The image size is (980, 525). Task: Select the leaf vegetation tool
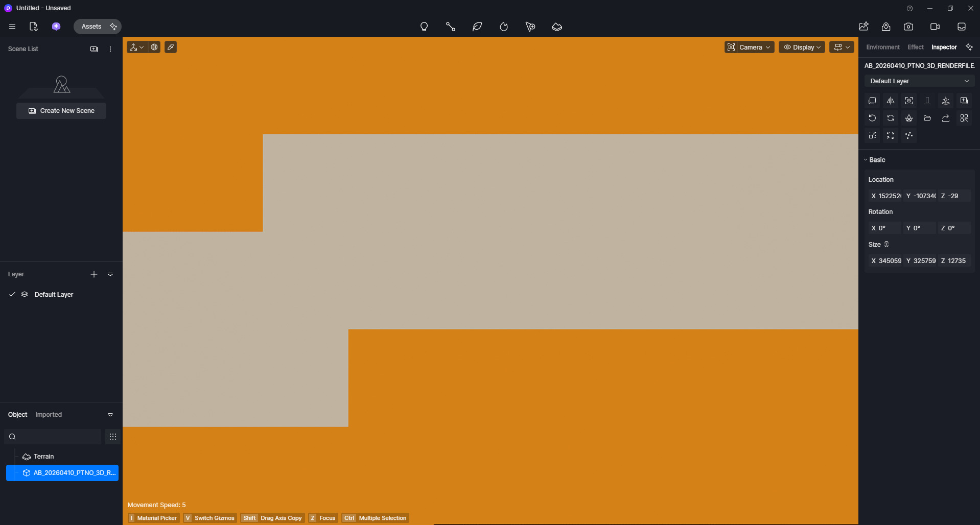coord(477,27)
